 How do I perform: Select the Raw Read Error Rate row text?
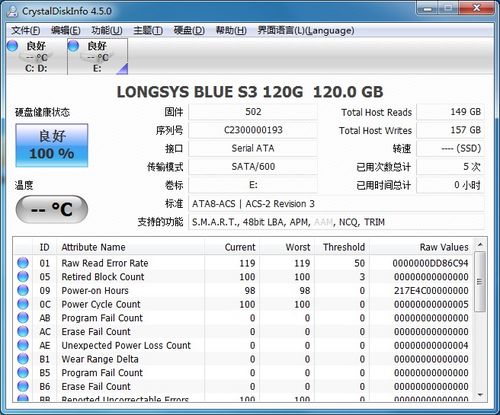pyautogui.click(x=105, y=263)
